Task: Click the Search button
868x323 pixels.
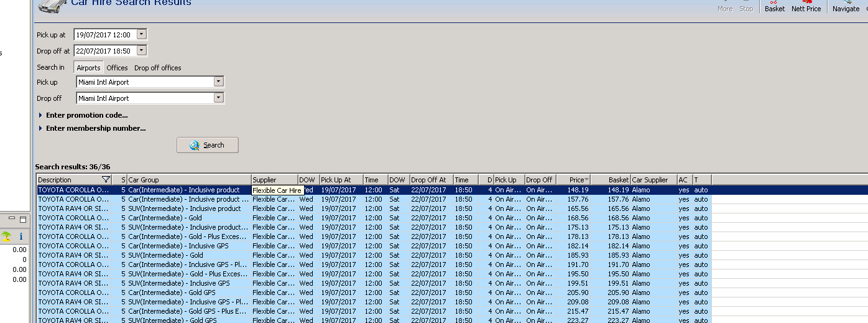Action: coord(208,145)
